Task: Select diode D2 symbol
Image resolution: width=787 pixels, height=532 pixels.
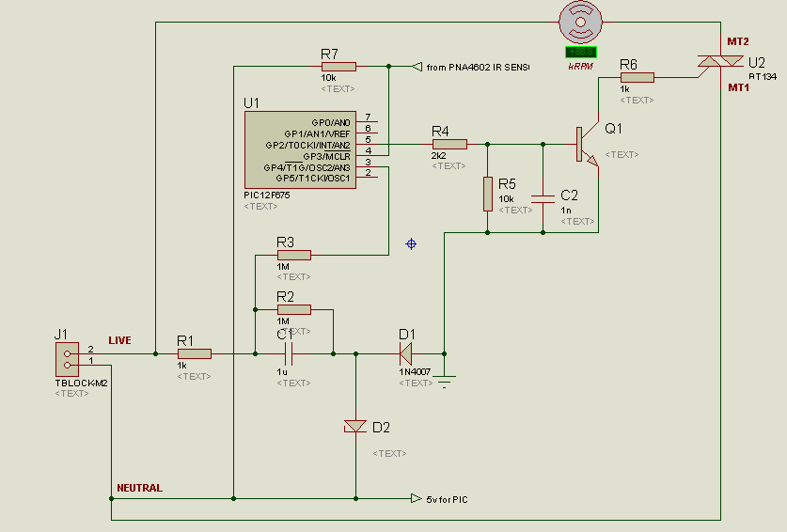Action: (x=355, y=427)
